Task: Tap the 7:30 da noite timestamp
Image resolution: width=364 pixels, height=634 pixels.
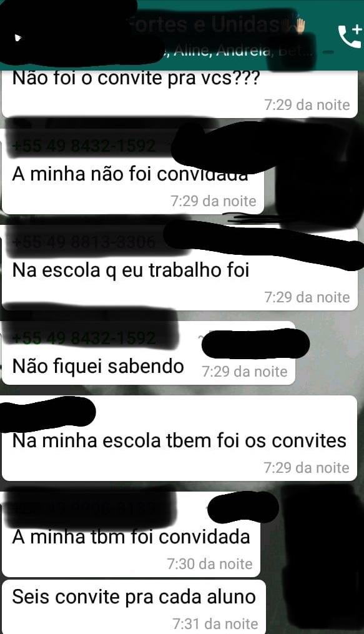Action: pyautogui.click(x=210, y=563)
